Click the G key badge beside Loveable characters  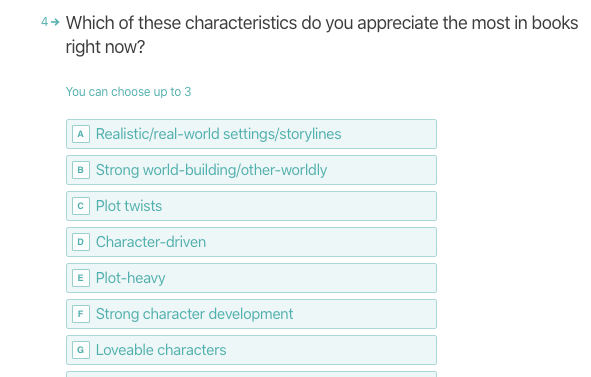coord(81,350)
